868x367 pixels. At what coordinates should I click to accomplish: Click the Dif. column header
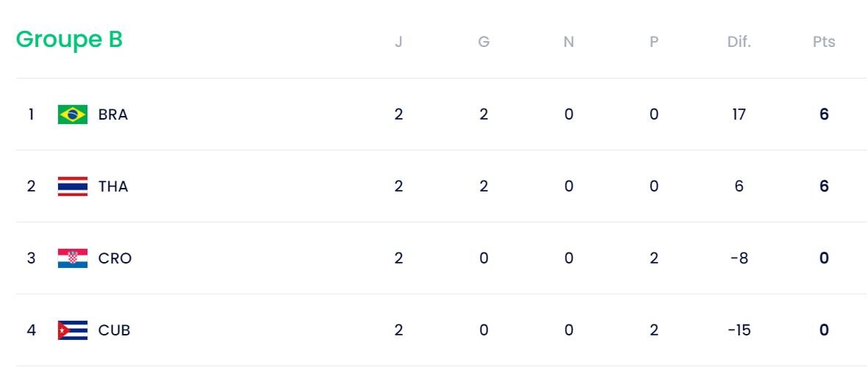(739, 42)
